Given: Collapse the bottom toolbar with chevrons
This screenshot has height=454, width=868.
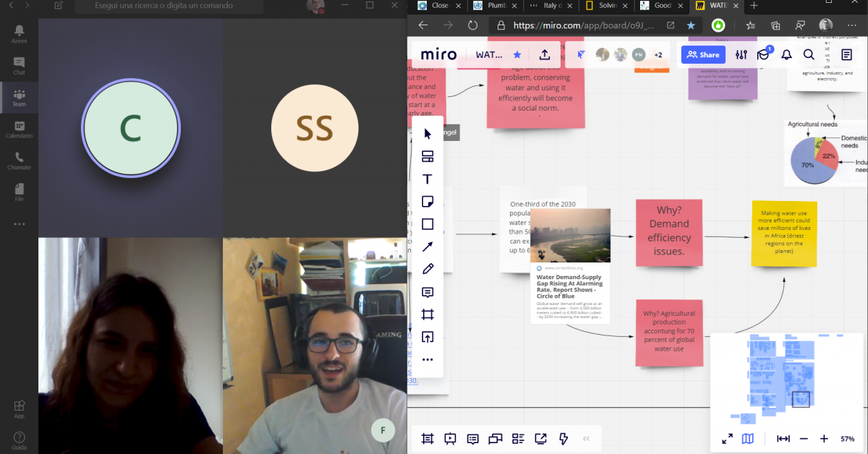Looking at the screenshot, I should pyautogui.click(x=586, y=439).
